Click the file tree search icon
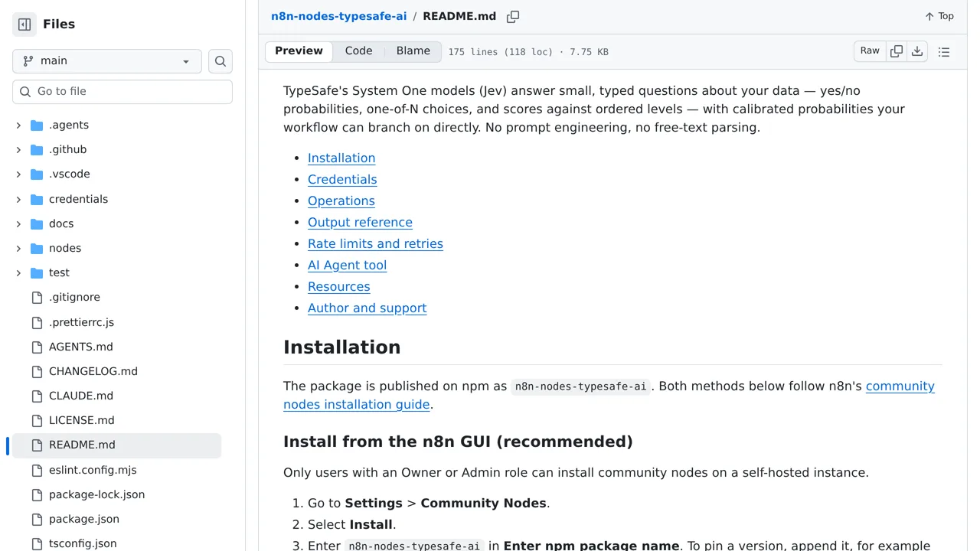 220,61
